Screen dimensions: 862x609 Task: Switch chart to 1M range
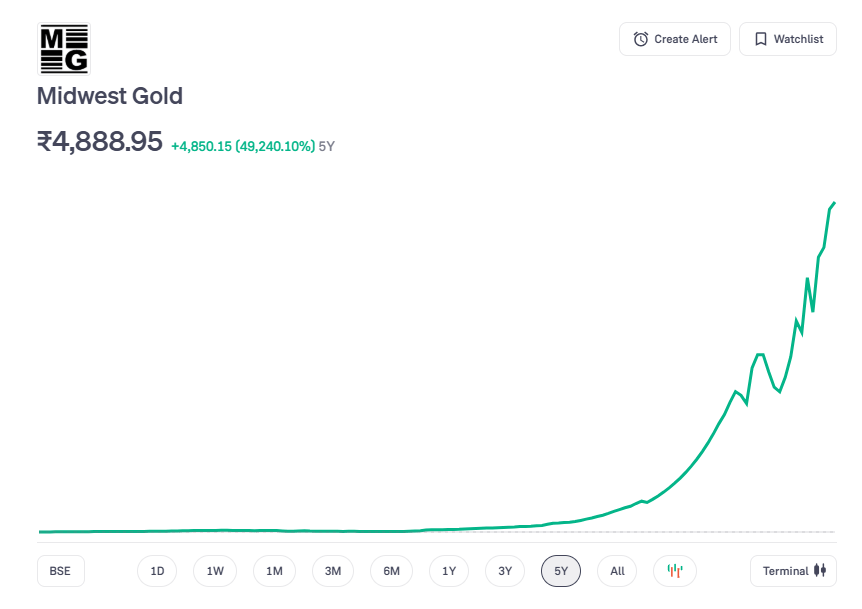click(274, 571)
